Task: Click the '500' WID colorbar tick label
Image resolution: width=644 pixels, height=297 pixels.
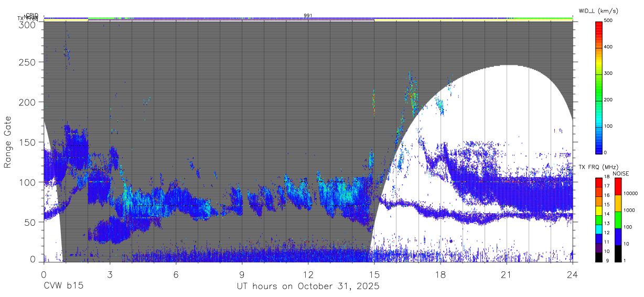Action: click(x=608, y=21)
